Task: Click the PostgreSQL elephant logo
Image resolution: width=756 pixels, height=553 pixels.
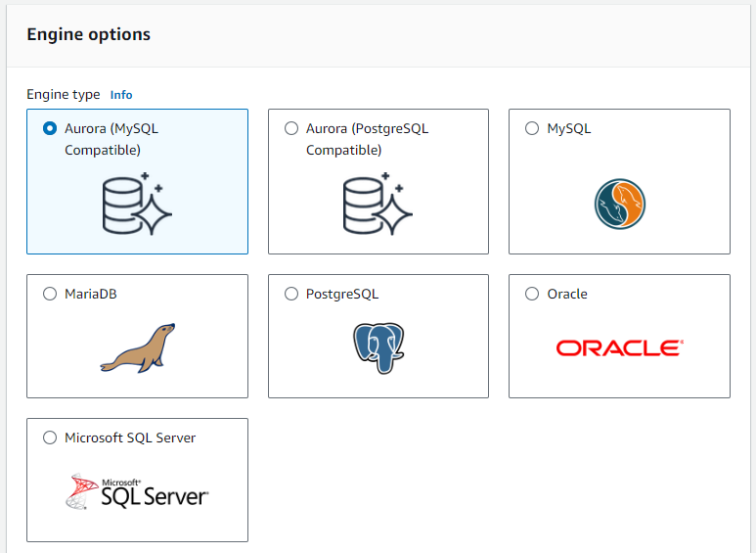Action: 378,347
